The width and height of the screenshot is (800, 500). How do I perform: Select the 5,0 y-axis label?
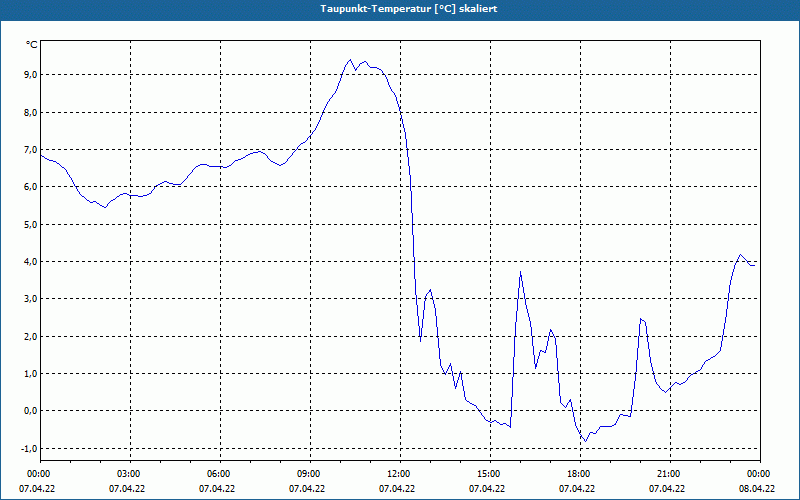(x=30, y=224)
